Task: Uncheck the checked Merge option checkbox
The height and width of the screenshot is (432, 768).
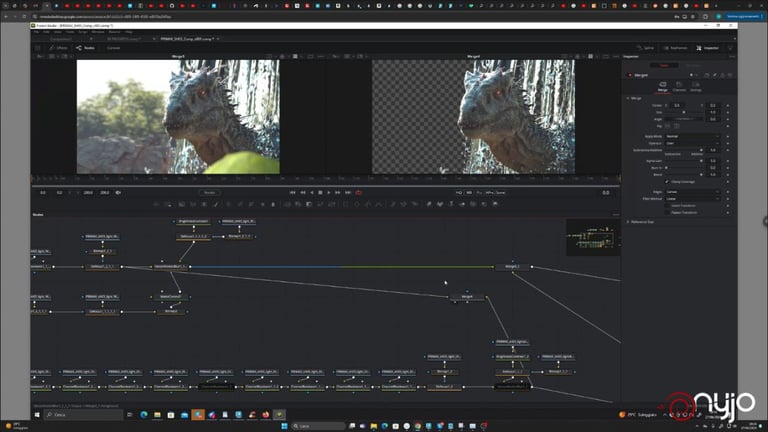Action: [667, 182]
